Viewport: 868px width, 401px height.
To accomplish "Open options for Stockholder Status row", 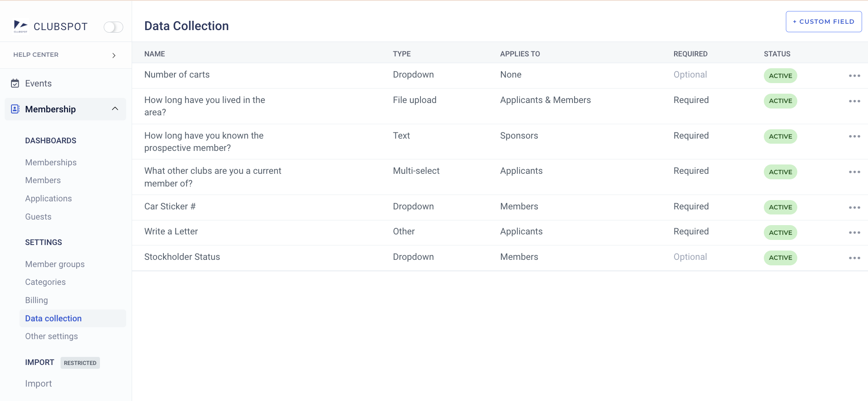I will [854, 258].
